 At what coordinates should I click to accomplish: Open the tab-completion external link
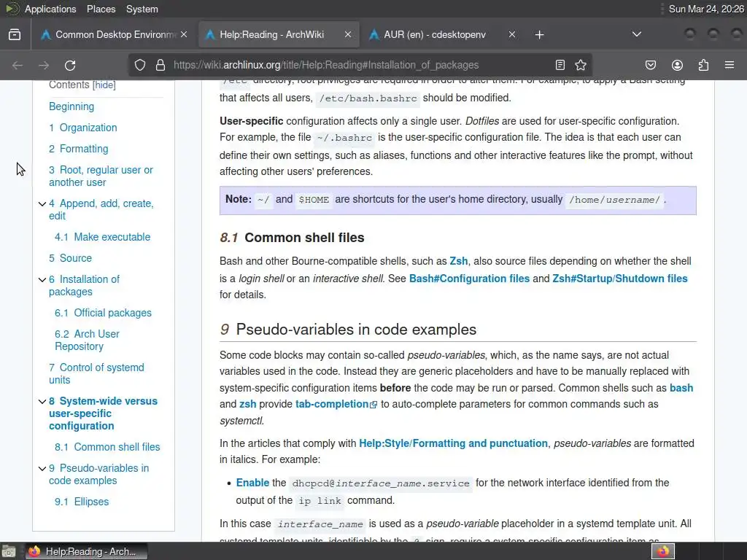pos(336,404)
